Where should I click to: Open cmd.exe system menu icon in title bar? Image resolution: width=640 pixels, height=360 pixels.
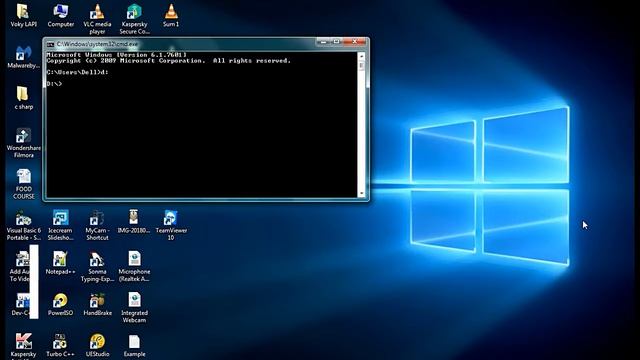[x=50, y=44]
